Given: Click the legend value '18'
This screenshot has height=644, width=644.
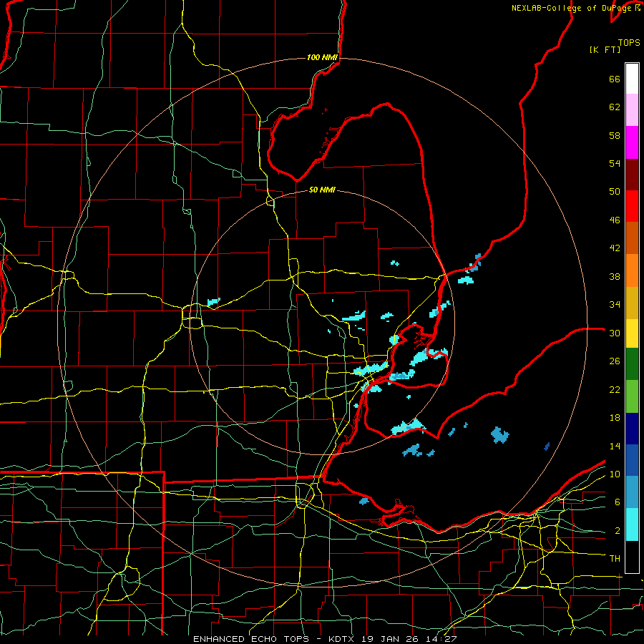Looking at the screenshot, I should tap(615, 417).
